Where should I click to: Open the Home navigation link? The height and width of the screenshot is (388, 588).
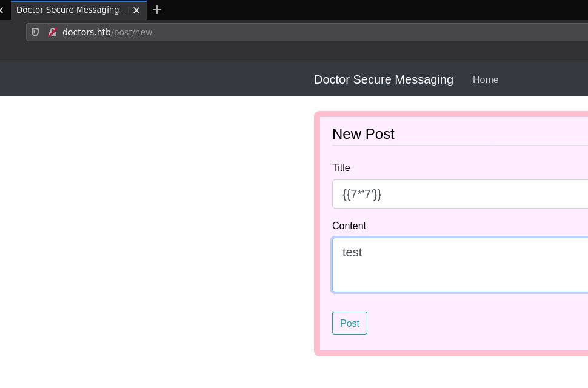pos(486,80)
